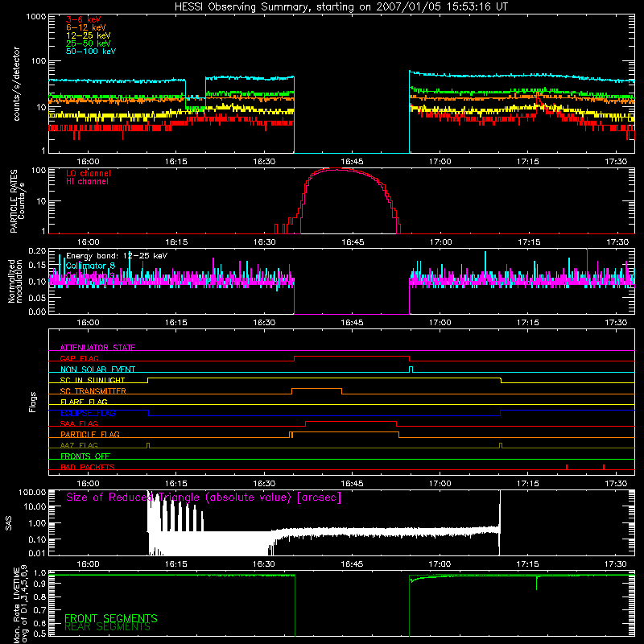Click "17:00" tick under the modulation panel

[x=440, y=323]
